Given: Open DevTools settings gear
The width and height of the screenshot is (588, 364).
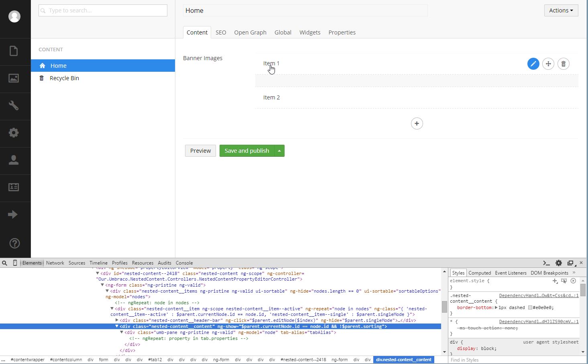Looking at the screenshot, I should tap(559, 263).
